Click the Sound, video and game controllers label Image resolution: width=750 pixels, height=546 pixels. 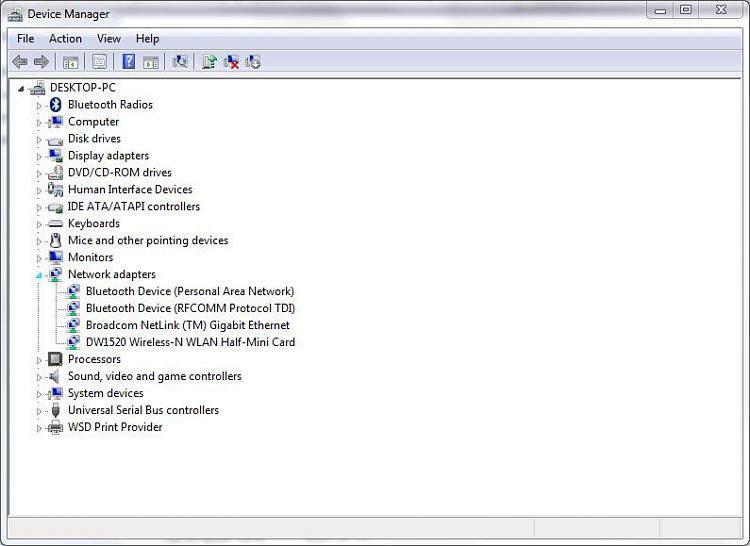pos(154,376)
